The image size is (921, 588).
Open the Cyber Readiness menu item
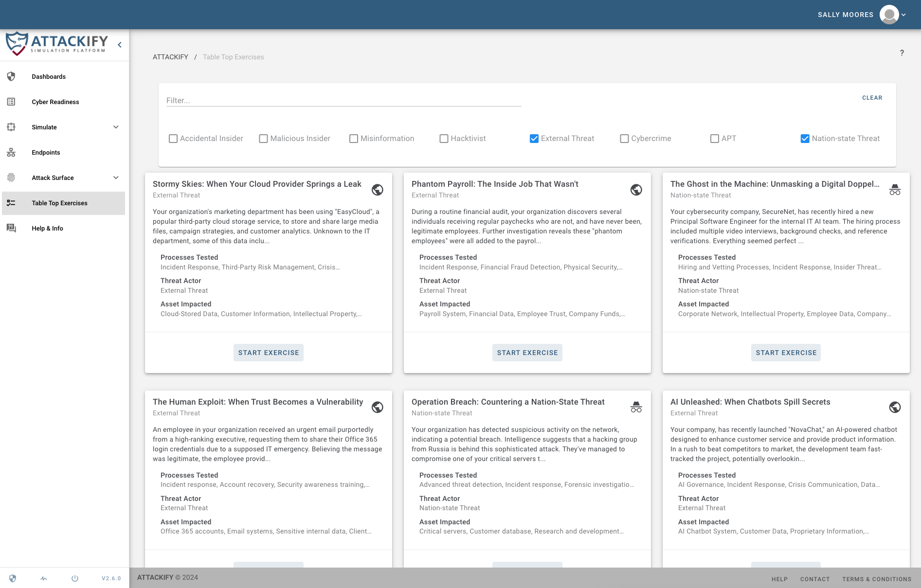coord(63,102)
